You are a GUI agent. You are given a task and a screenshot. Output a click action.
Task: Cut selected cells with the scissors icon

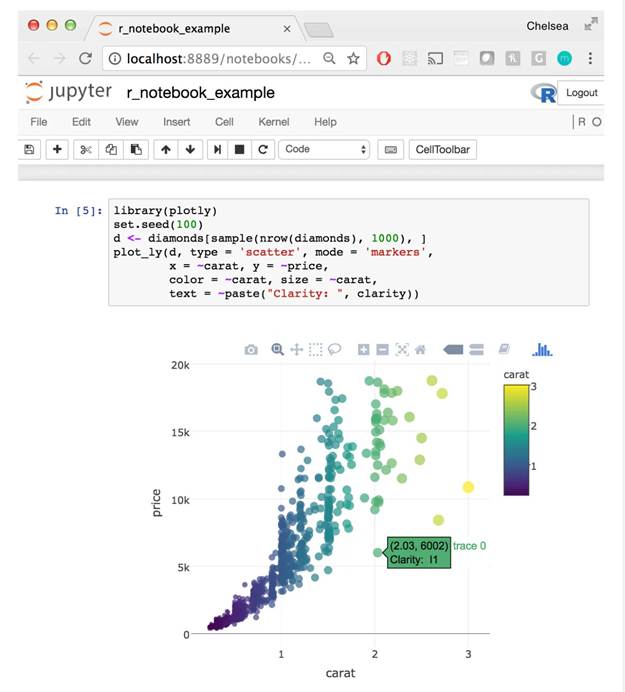(86, 149)
